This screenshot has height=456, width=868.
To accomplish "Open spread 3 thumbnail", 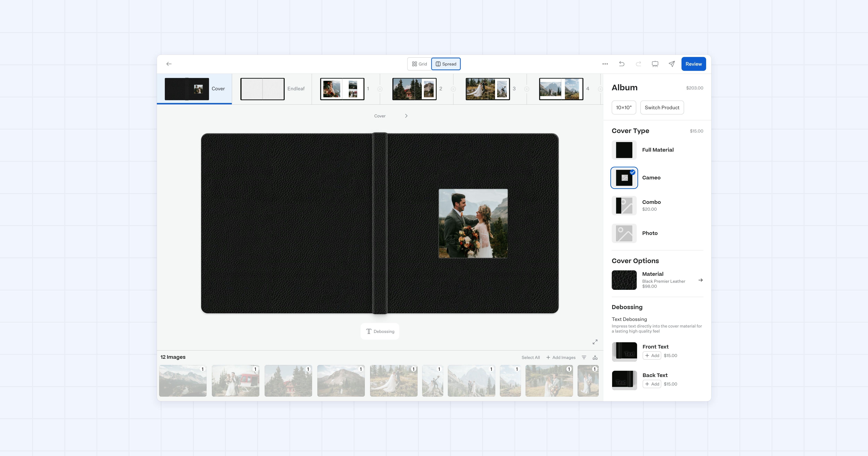I will click(x=488, y=89).
